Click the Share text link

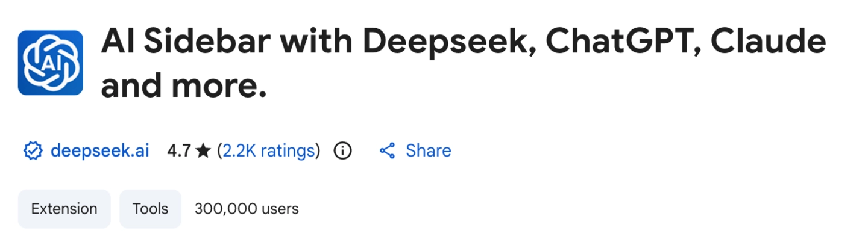pyautogui.click(x=428, y=150)
